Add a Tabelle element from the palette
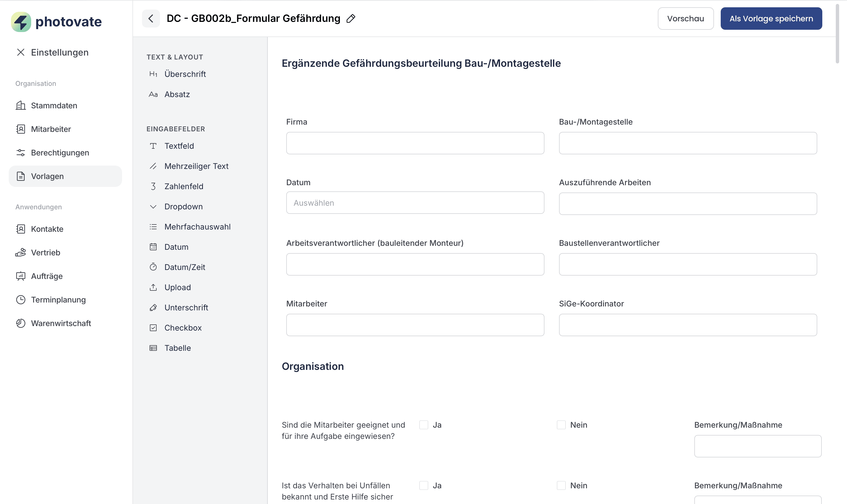The image size is (847, 504). pyautogui.click(x=177, y=348)
